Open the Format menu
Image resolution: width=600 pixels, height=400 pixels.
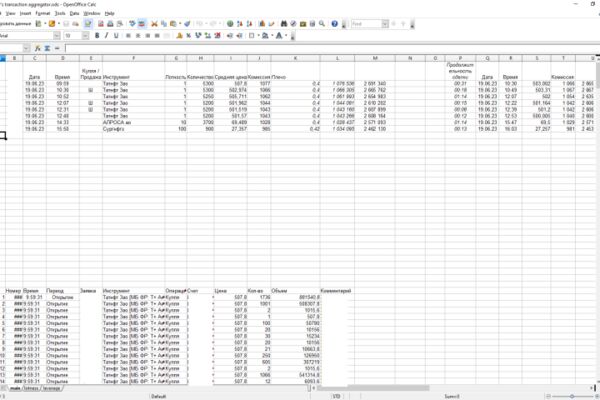42,13
